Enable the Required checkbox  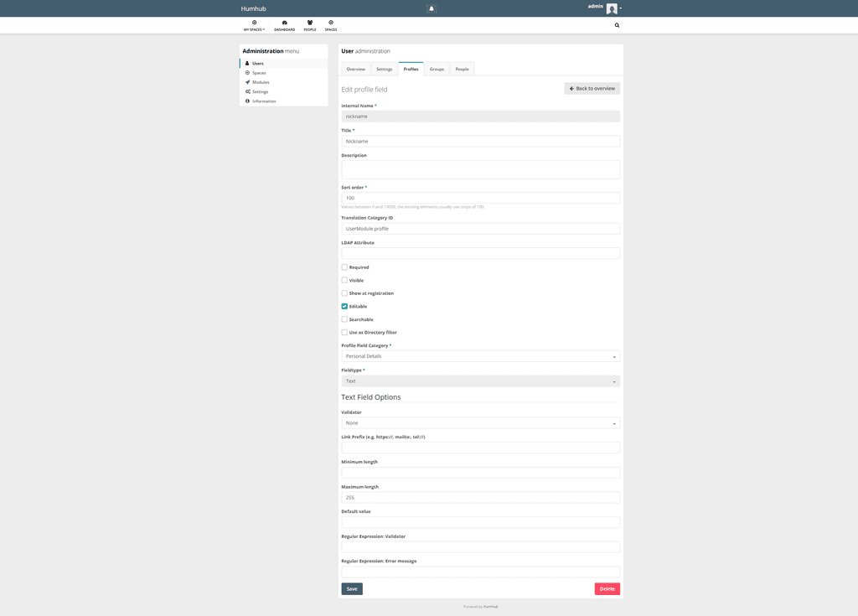pos(344,267)
